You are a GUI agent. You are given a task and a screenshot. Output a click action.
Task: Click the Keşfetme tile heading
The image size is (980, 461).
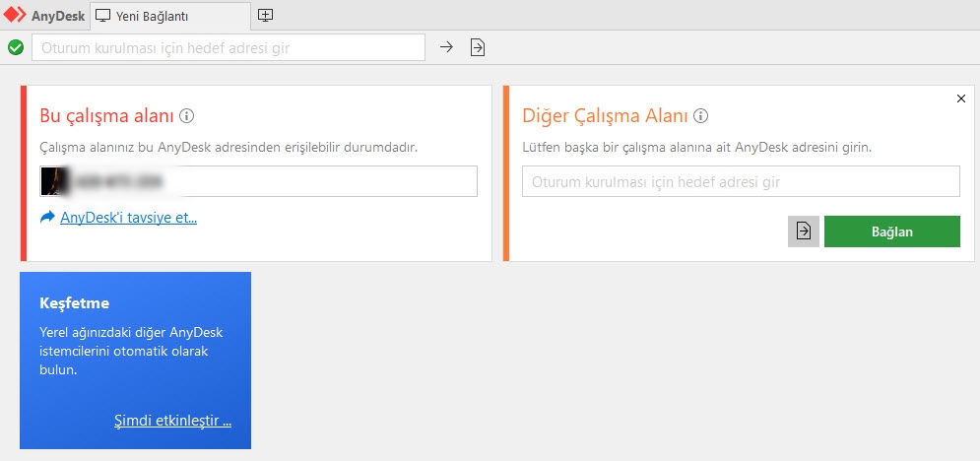tap(74, 303)
